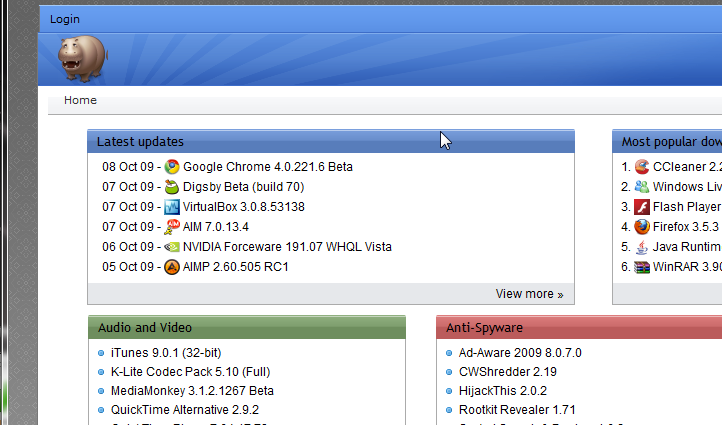The width and height of the screenshot is (722, 425).
Task: Open the CCleaner link in Most popular
Action: point(687,167)
